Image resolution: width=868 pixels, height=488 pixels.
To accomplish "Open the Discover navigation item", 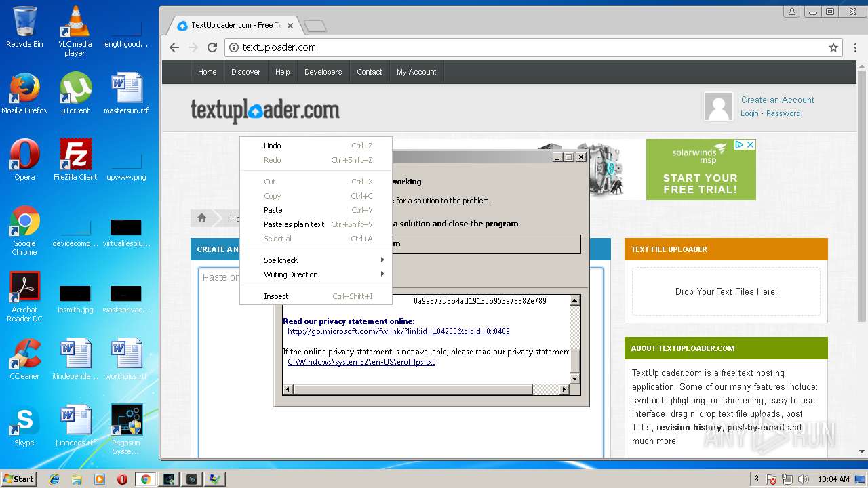I will pos(245,72).
